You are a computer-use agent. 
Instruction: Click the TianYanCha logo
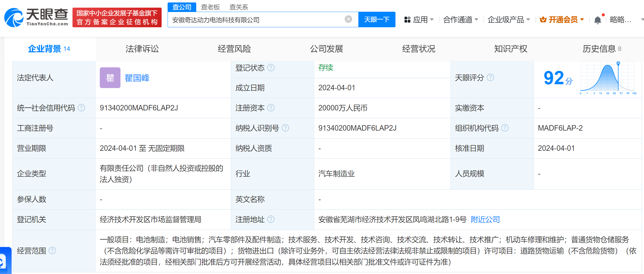pos(36,17)
